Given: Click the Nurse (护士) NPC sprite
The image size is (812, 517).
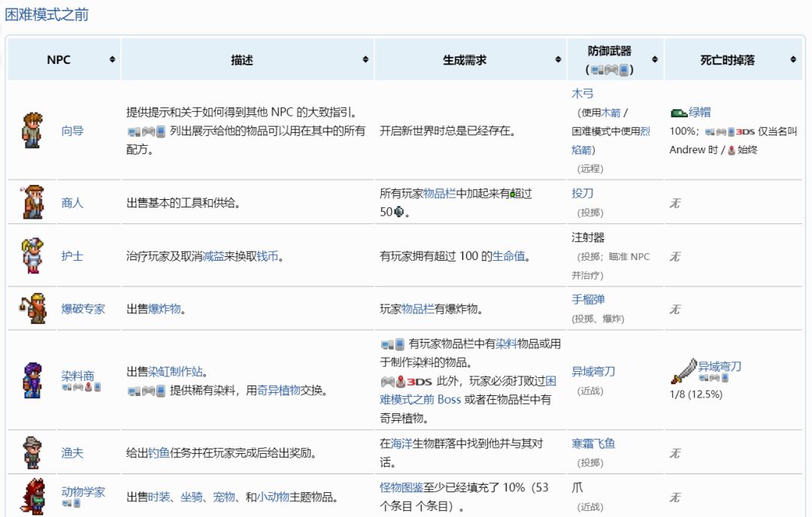Looking at the screenshot, I should [32, 255].
